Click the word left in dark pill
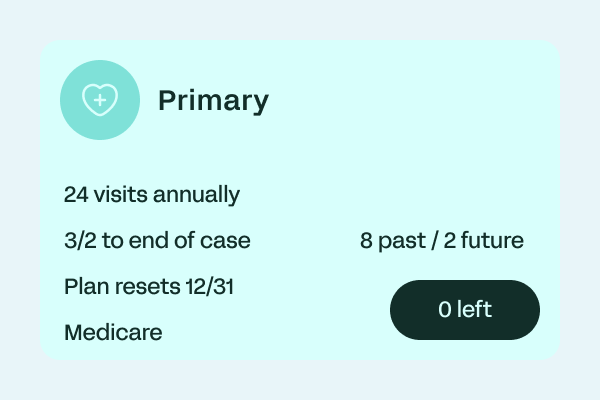 [x=474, y=309]
